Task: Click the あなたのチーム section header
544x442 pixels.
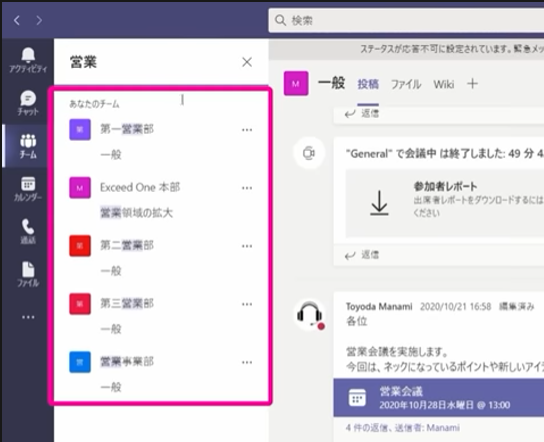Action: [94, 104]
